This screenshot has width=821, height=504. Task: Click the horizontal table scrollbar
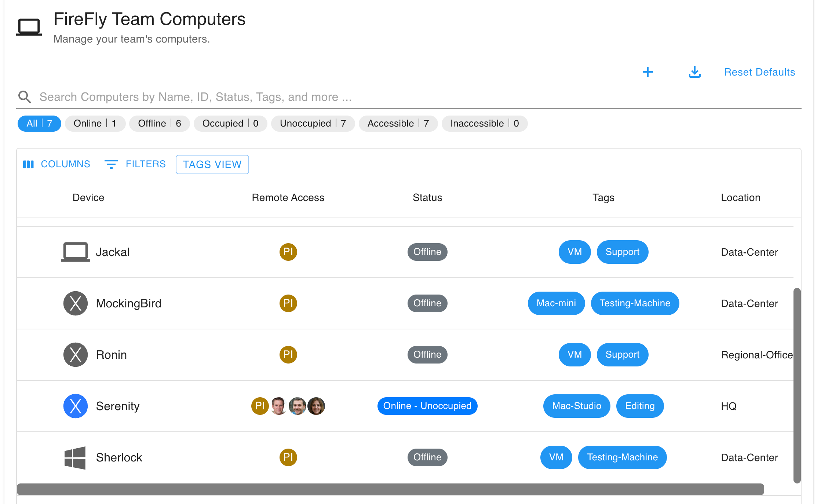pyautogui.click(x=390, y=489)
